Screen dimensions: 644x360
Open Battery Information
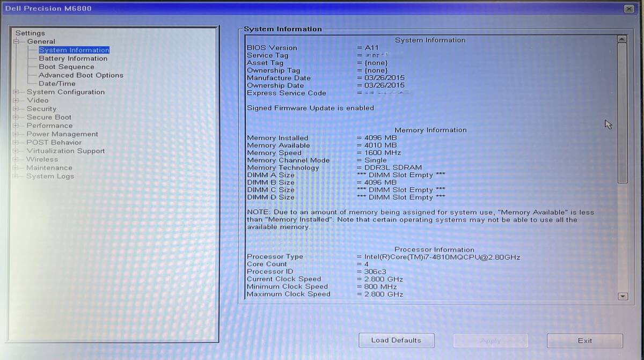[73, 58]
